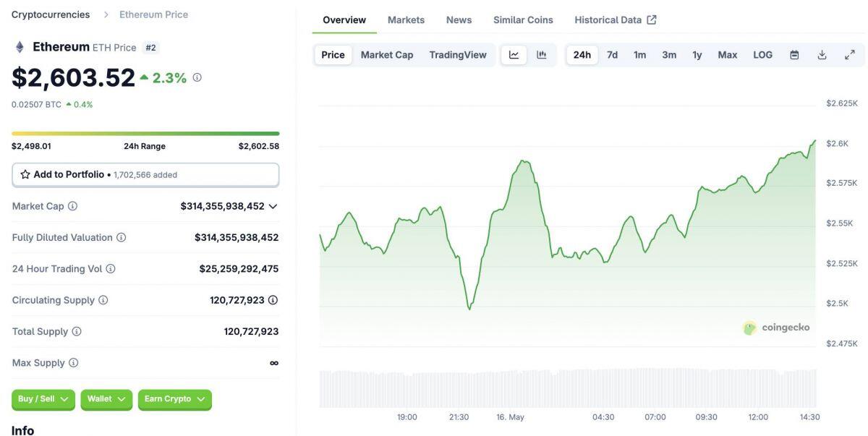868x436 pixels.
Task: Open the Buy / Sell dropdown
Action: (43, 398)
